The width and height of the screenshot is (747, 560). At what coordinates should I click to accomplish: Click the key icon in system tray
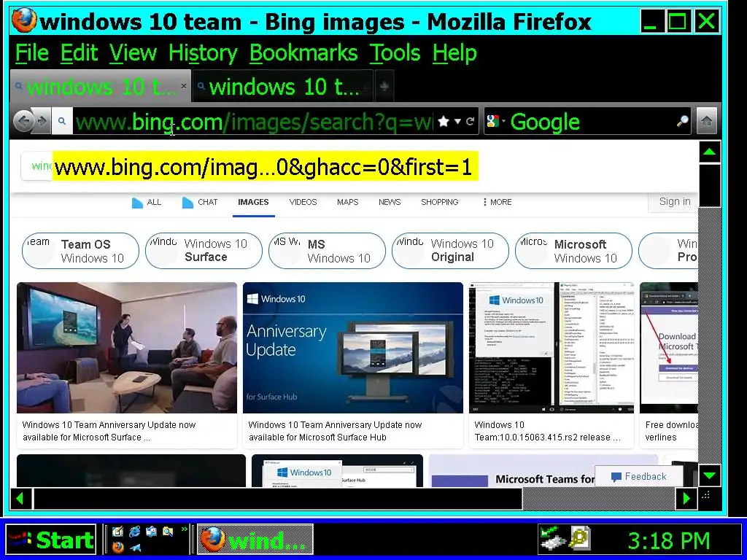[x=579, y=539]
